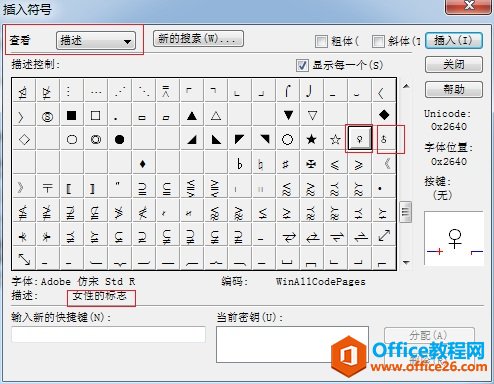This screenshot has width=494, height=384.
Task: Click the 分配(A) assign button
Action: [429, 335]
